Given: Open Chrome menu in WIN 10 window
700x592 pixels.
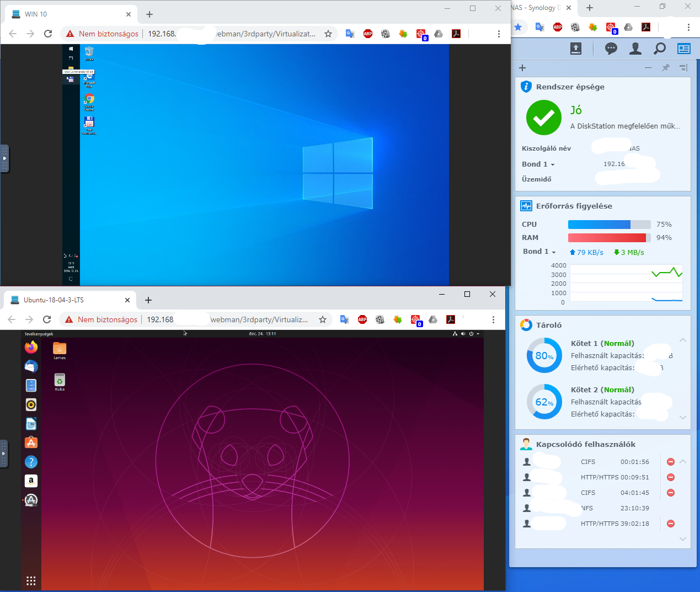Looking at the screenshot, I should [x=499, y=34].
